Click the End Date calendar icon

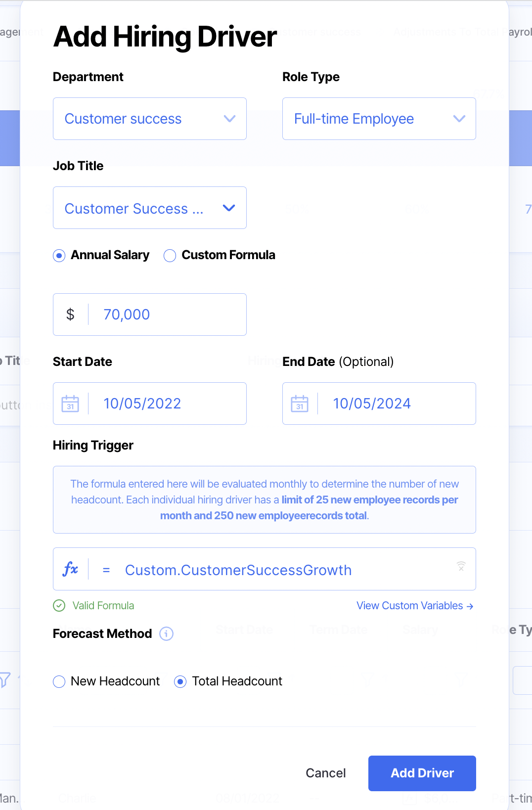[x=300, y=404]
